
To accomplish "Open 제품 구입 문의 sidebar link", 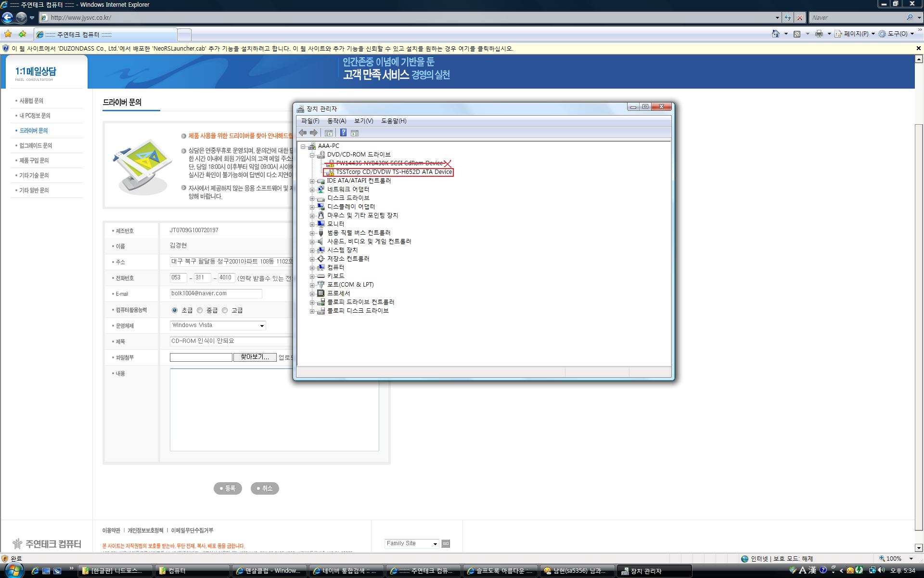I will tap(34, 160).
